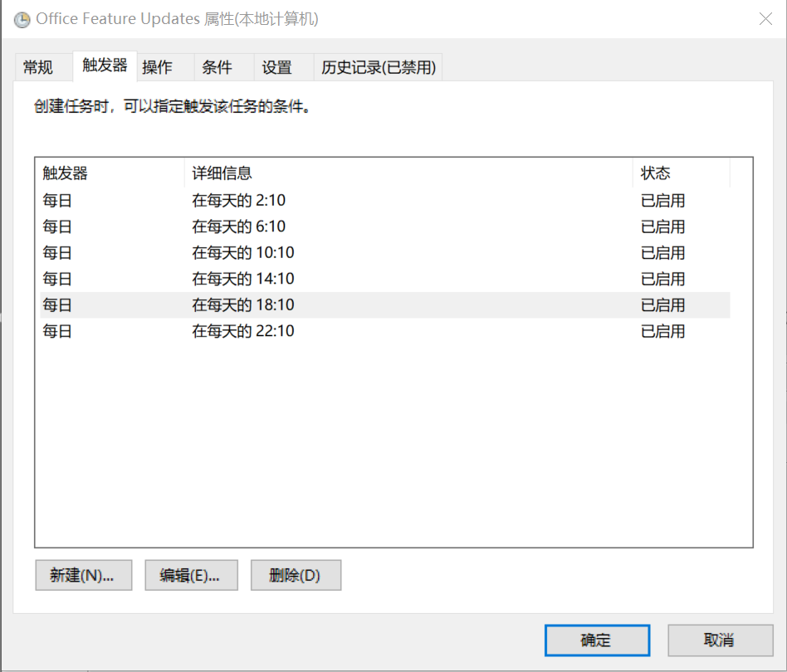Viewport: 787px width, 672px height.
Task: Click 每日 in the 2:10 row
Action: (x=57, y=201)
